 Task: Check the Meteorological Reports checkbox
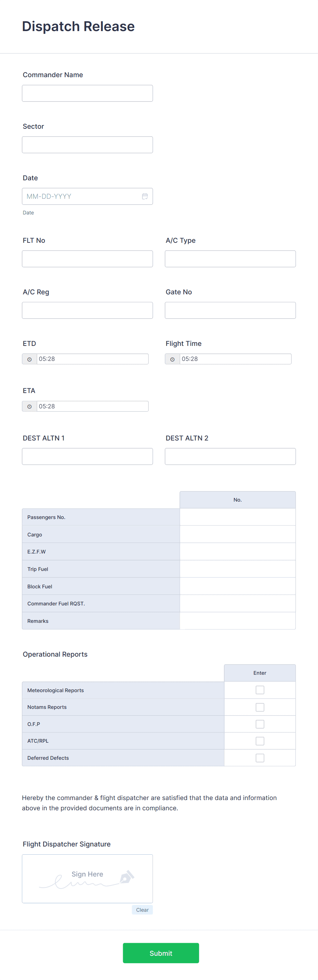[x=260, y=690]
